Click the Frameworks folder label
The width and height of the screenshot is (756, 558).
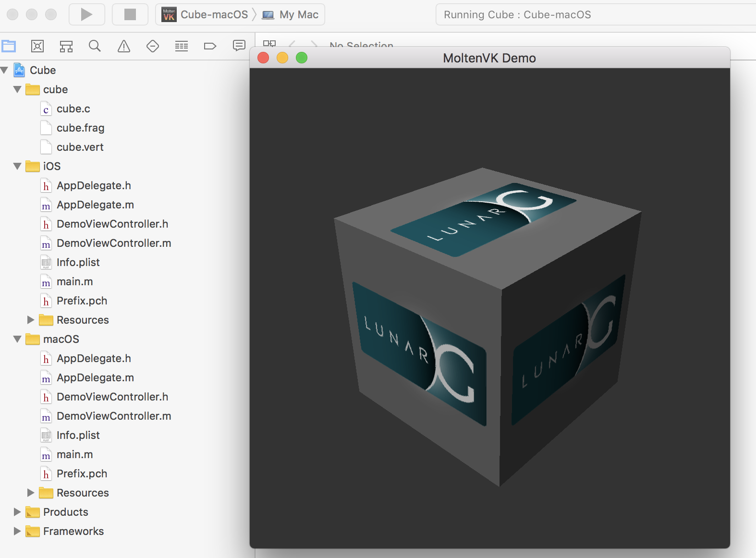coord(73,531)
